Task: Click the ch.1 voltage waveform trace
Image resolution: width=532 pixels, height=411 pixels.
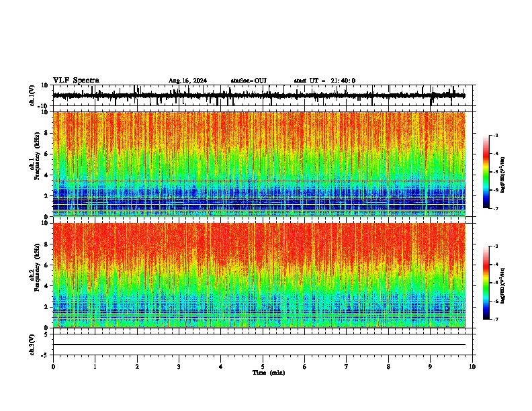Action: [259, 95]
